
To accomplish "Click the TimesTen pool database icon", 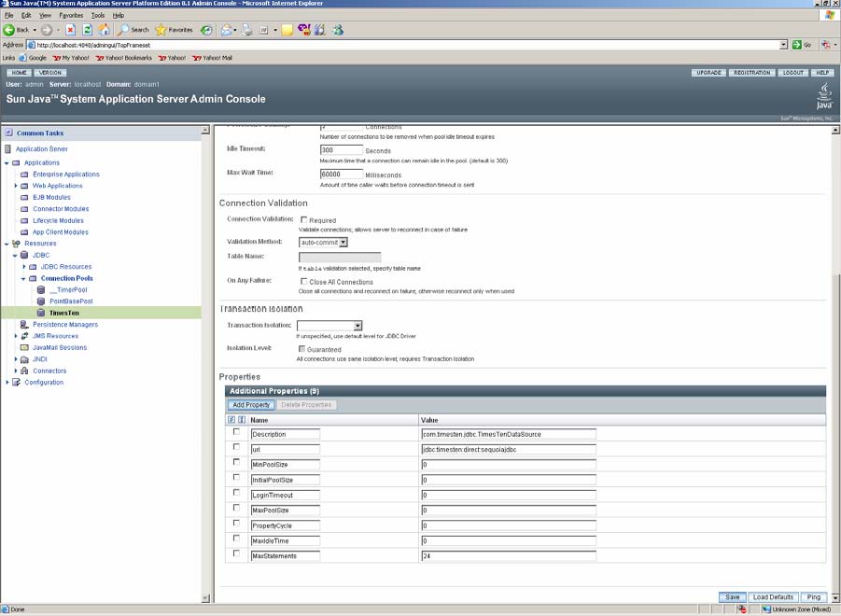I will tap(41, 313).
